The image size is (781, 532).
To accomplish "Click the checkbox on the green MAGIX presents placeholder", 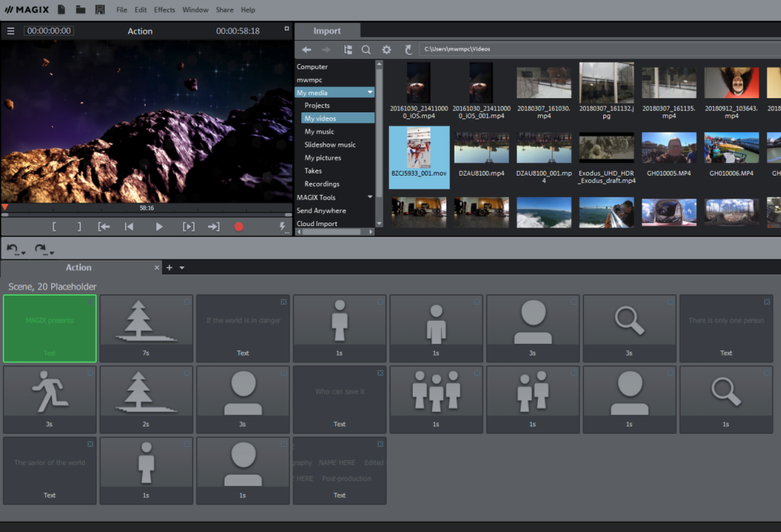I will (90, 302).
